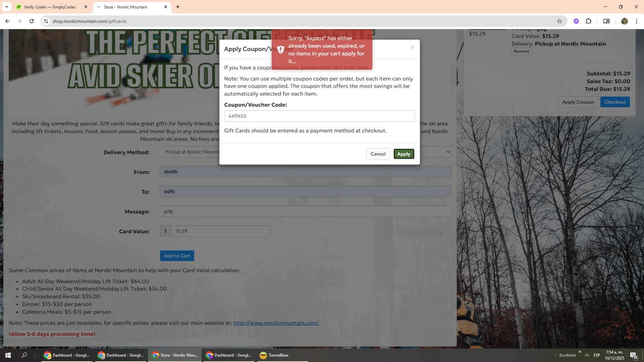The height and width of the screenshot is (362, 644).
Task: Open the notification center icon
Action: pyautogui.click(x=634, y=355)
